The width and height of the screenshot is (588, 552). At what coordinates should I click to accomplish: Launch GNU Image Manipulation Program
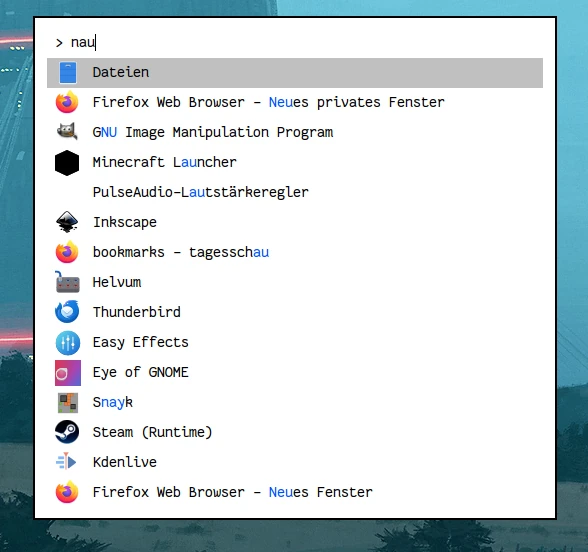point(295,132)
